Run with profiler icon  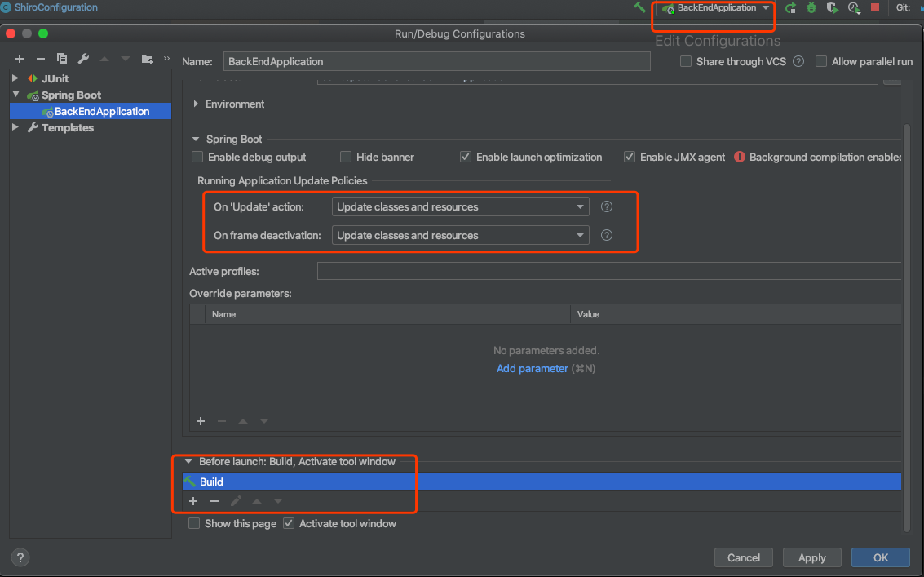click(x=854, y=7)
